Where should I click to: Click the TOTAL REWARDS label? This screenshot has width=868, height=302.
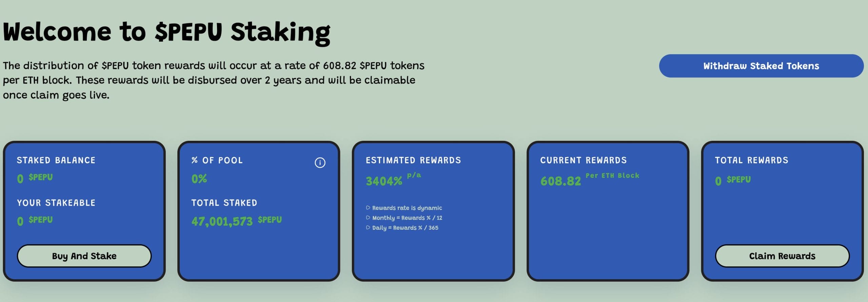[x=751, y=160]
